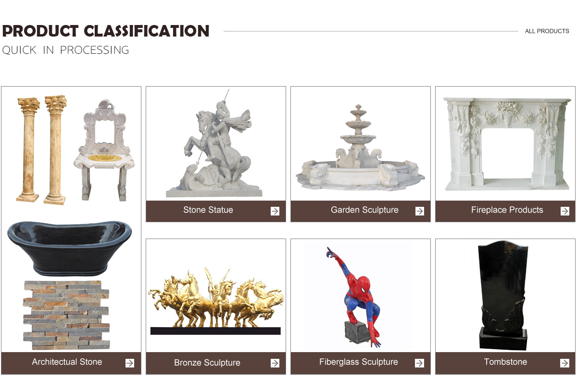Click the arrow icon beside Fiberglass Sculpture
Viewport: 577px width, 392px height.
420,363
